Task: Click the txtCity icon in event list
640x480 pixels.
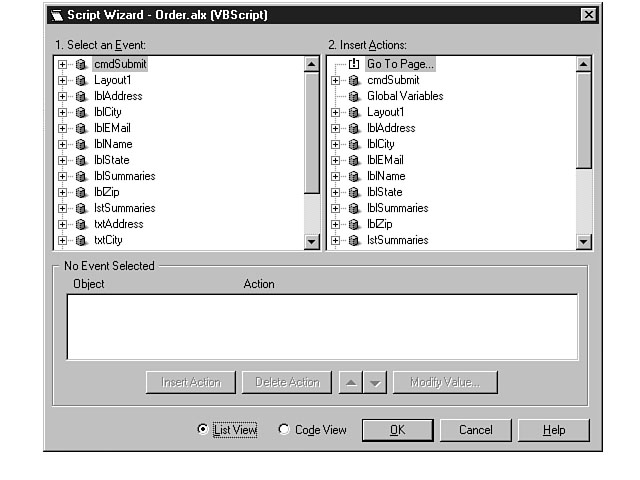Action: coord(81,240)
